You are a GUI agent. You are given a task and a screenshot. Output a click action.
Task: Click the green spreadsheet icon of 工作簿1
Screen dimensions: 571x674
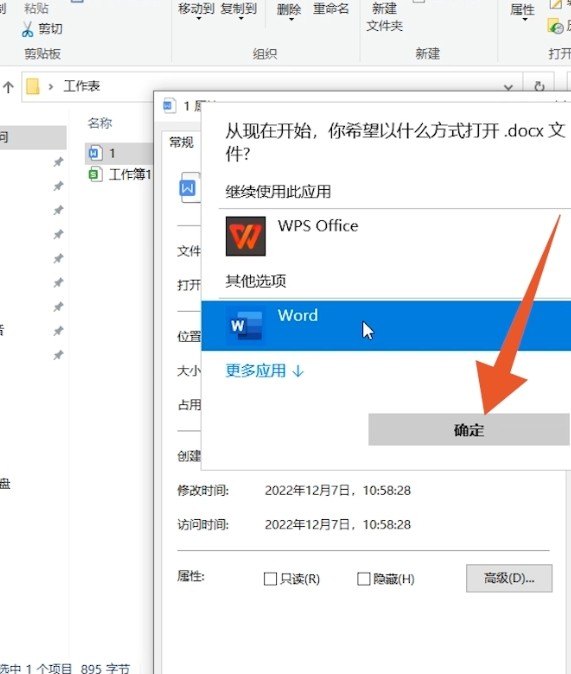tap(95, 175)
